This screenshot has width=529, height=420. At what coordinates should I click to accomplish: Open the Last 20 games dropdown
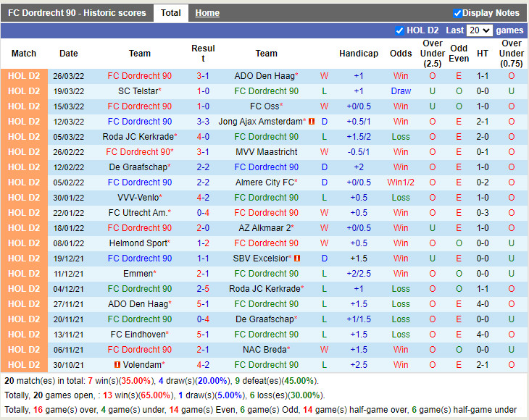tap(479, 30)
